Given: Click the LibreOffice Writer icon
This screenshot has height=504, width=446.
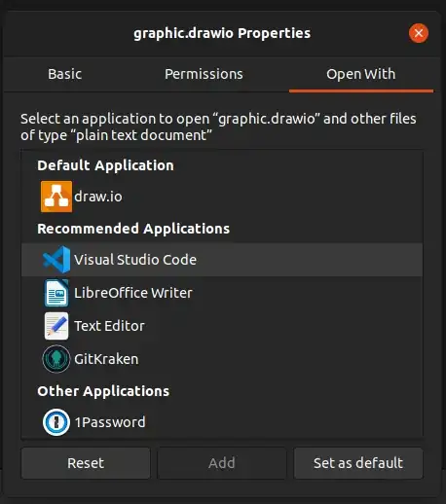Looking at the screenshot, I should pos(56,293).
